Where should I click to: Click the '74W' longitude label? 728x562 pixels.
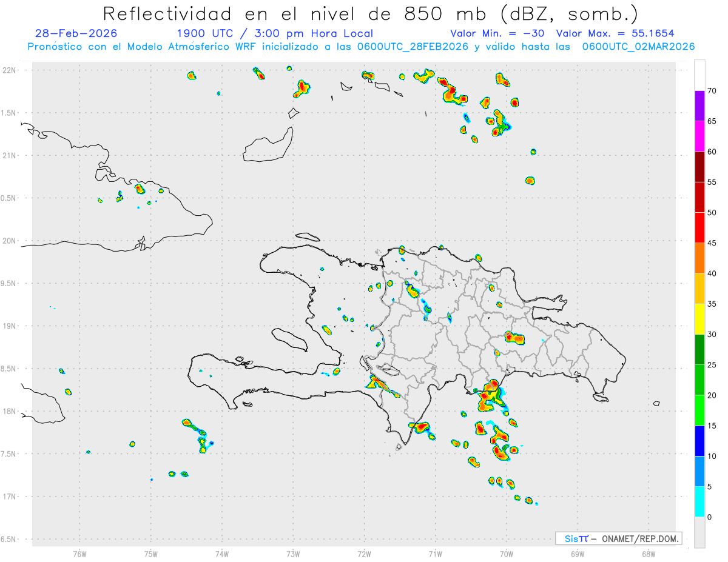point(222,554)
